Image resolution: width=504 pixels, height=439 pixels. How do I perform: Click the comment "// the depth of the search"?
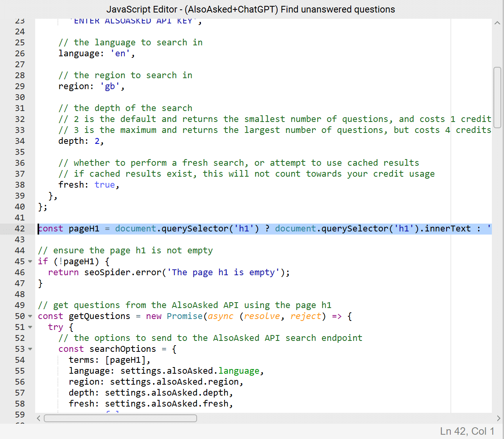pos(126,108)
